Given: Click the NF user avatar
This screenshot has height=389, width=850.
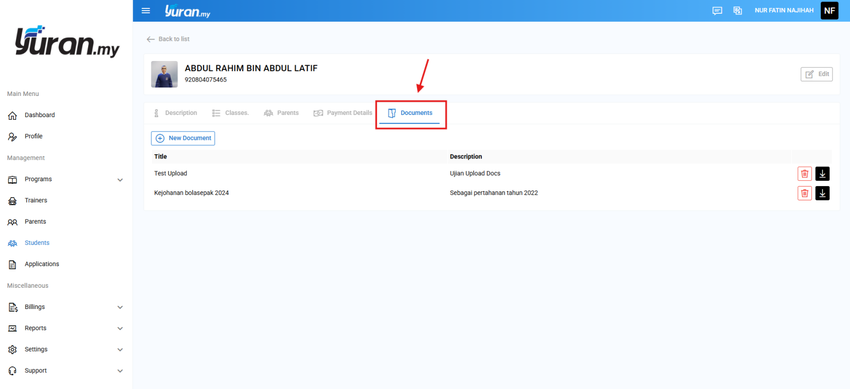Looking at the screenshot, I should click(x=829, y=11).
